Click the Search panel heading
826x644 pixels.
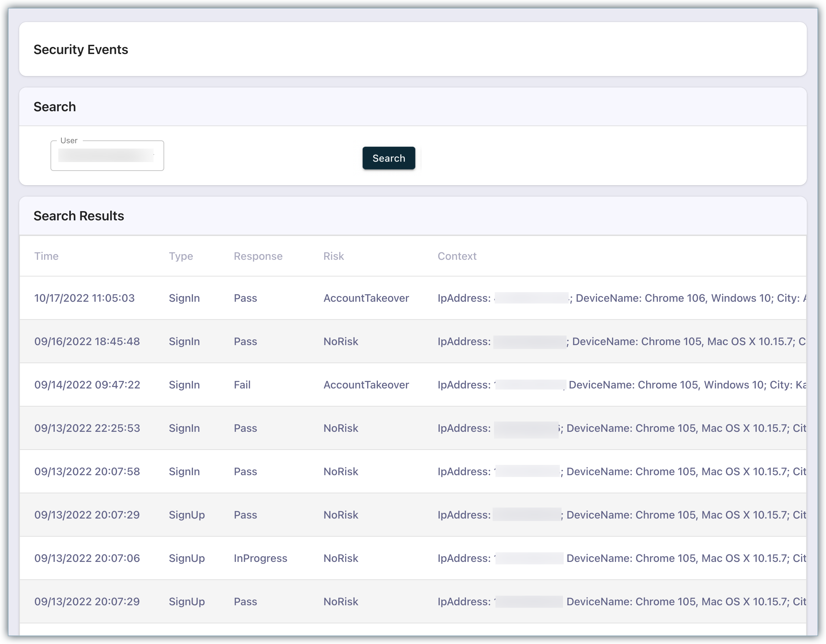[x=54, y=107]
